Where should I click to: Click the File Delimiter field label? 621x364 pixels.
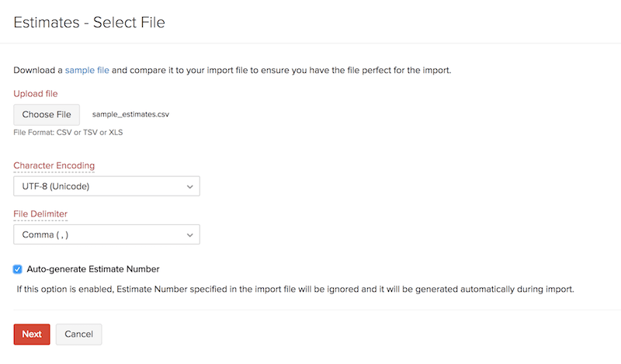[40, 213]
